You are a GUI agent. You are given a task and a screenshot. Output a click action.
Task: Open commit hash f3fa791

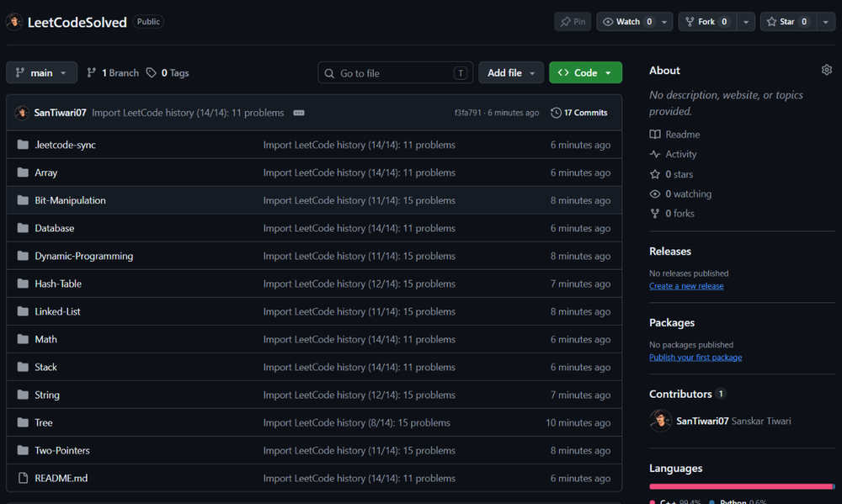[467, 113]
